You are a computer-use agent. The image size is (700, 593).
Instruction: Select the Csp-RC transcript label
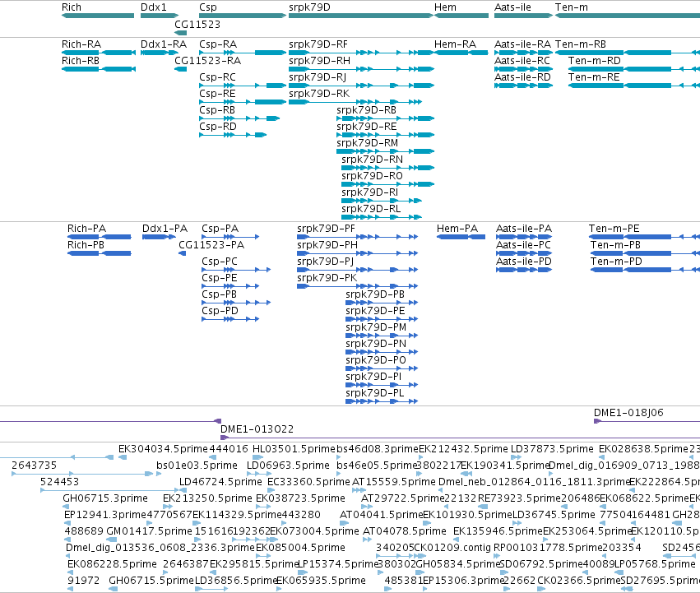[x=217, y=77]
